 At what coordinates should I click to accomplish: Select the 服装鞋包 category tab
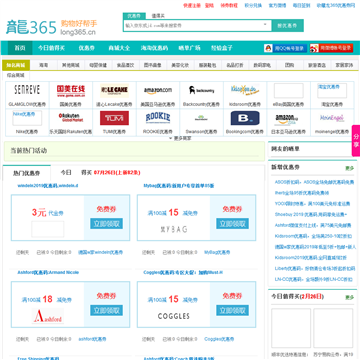pyautogui.click(x=207, y=65)
